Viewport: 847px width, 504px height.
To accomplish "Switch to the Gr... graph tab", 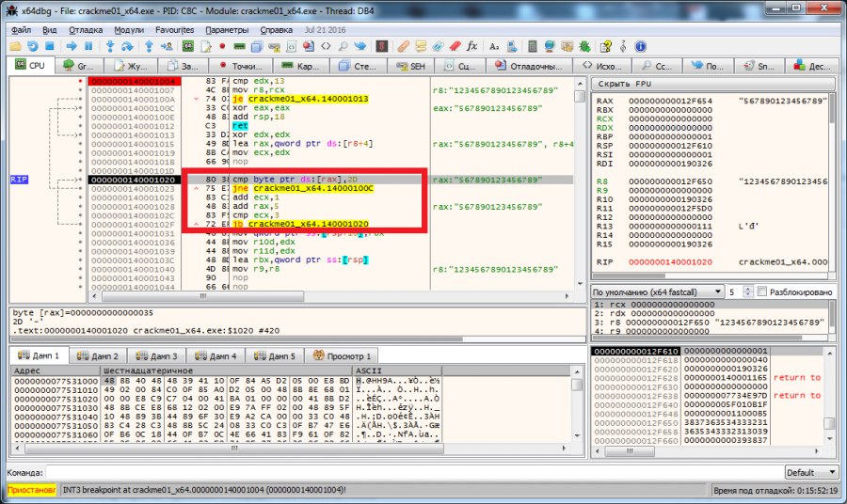I will click(x=79, y=66).
